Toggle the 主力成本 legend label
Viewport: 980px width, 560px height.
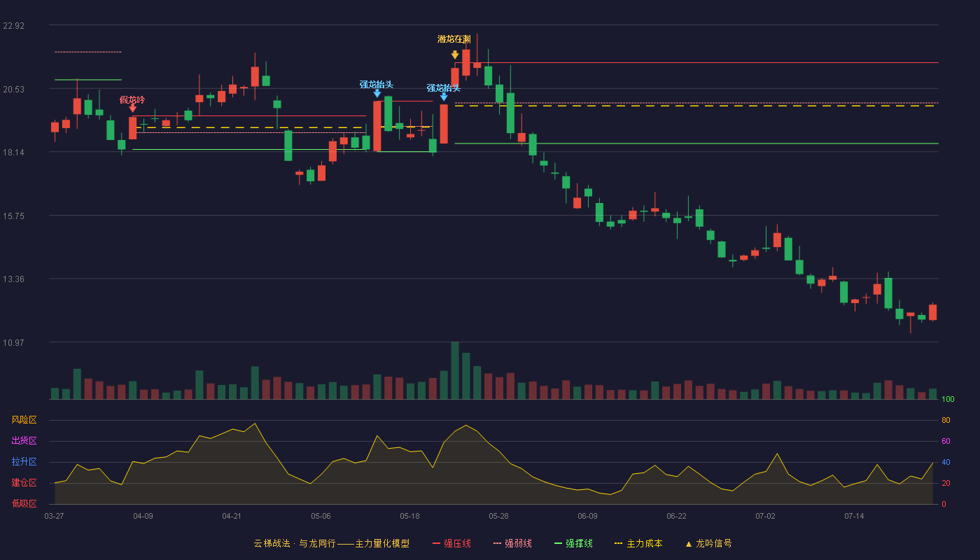645,544
